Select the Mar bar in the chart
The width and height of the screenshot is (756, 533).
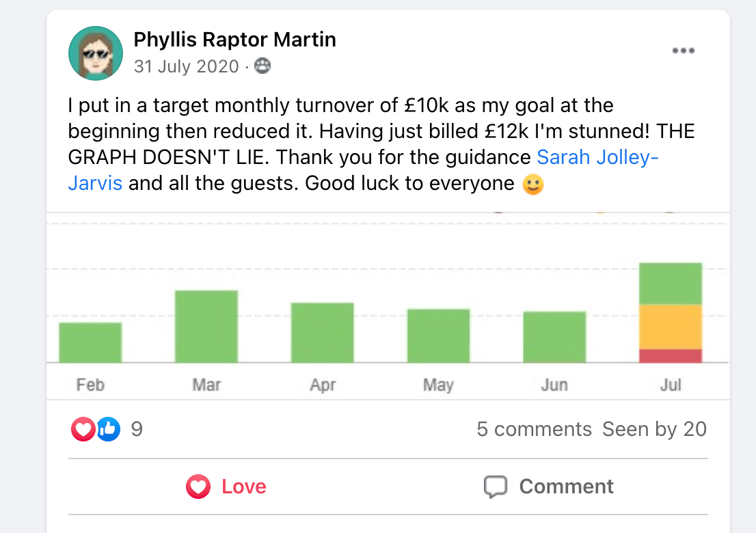tap(206, 327)
